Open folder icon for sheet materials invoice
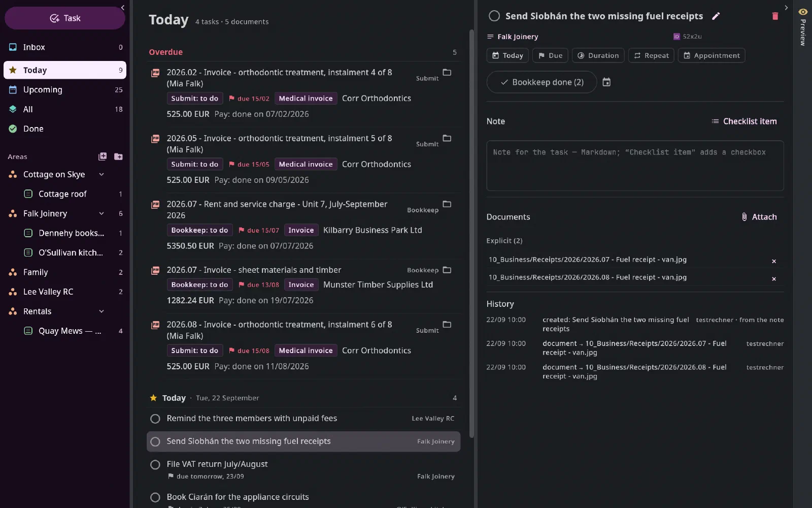 coord(447,270)
